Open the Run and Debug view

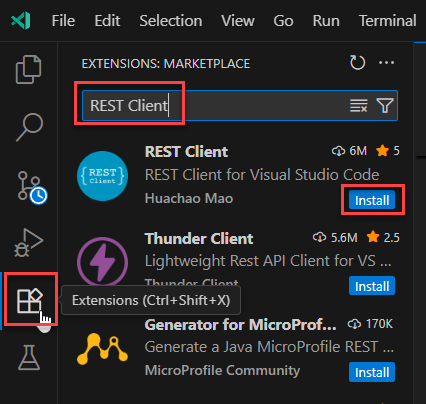click(x=29, y=243)
